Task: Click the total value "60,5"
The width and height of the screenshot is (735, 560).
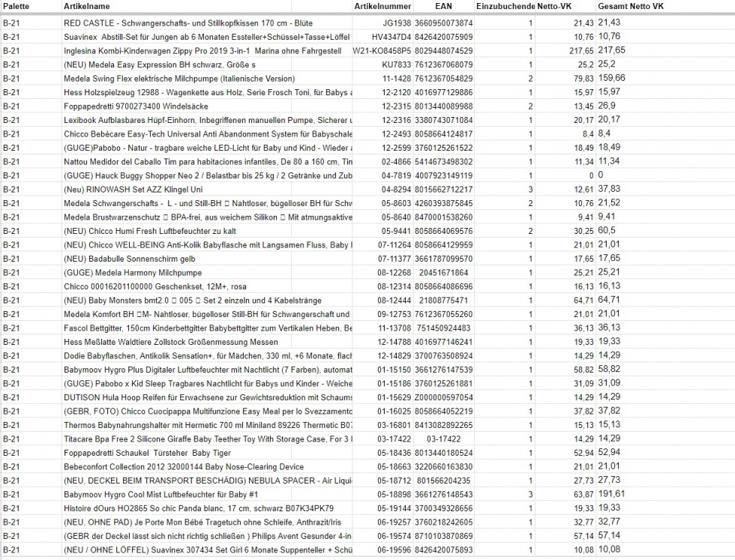Action: click(607, 231)
